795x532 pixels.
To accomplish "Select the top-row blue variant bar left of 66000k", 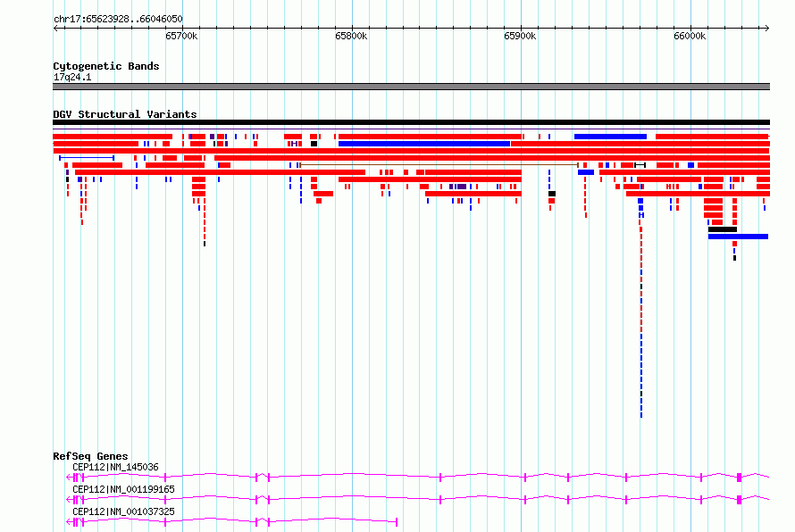I will coord(610,137).
